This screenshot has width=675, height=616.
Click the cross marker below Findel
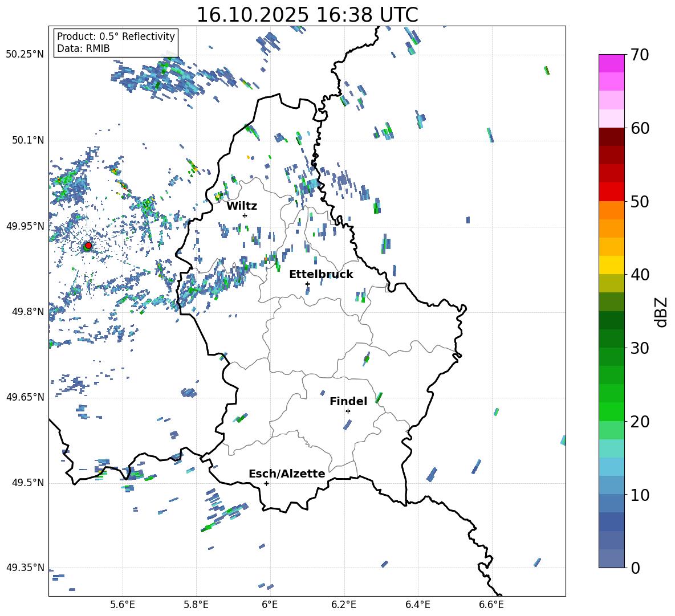(x=348, y=411)
